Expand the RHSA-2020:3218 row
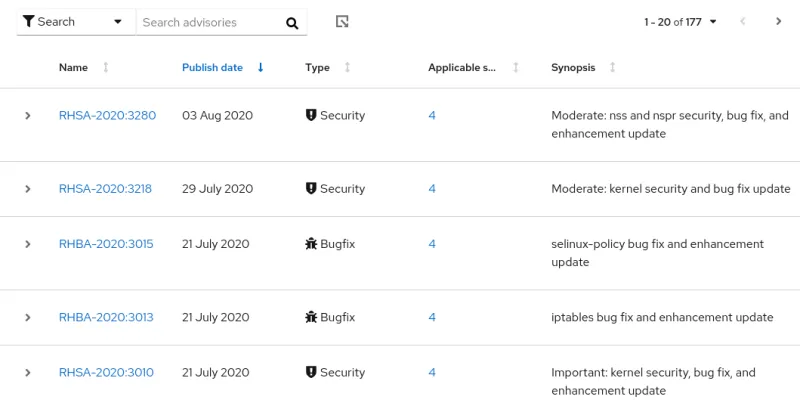This screenshot has height=412, width=800. coord(28,189)
